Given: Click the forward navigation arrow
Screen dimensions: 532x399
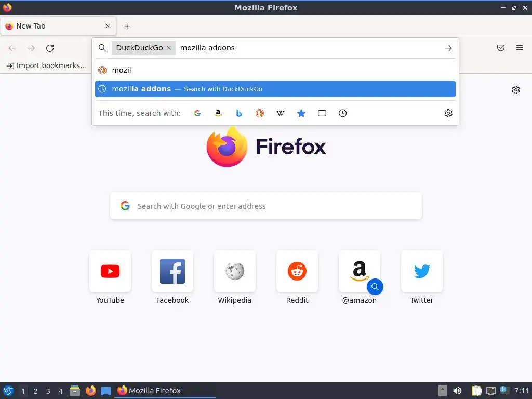Looking at the screenshot, I should [x=31, y=48].
